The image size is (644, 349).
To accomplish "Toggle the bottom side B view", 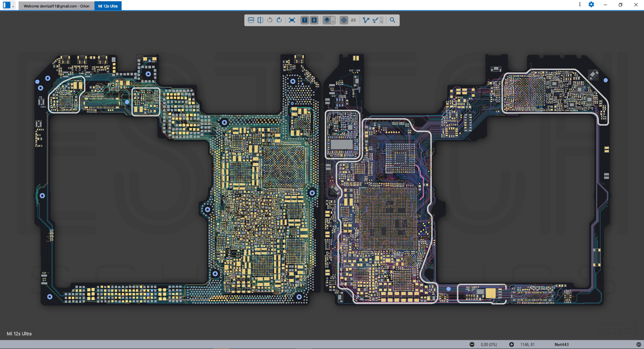I will coord(314,20).
